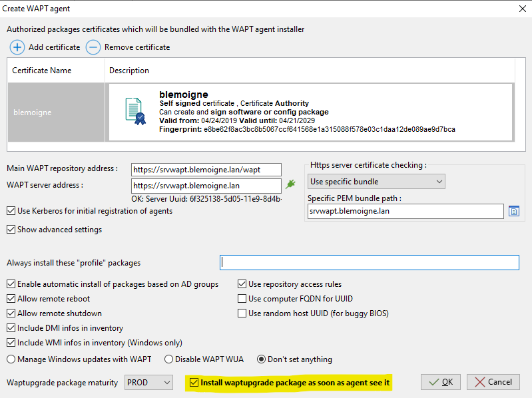Click the Add certificate label
This screenshot has width=532, height=398.
55,47
